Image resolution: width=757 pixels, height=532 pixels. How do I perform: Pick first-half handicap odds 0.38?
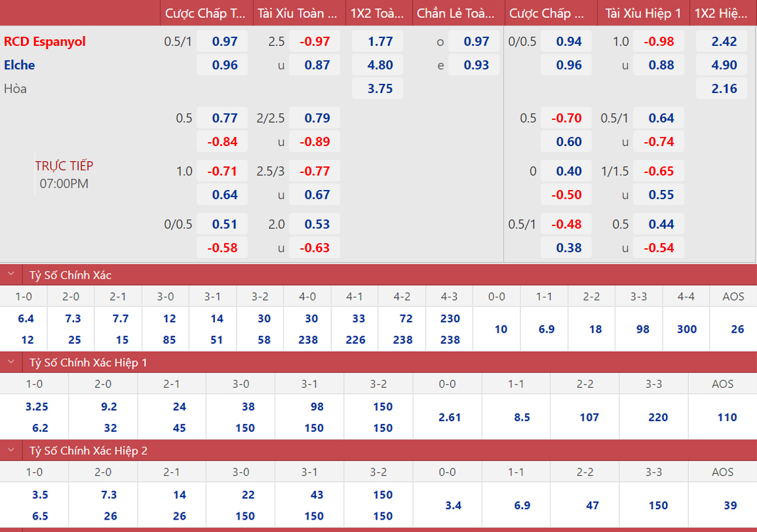click(x=566, y=248)
